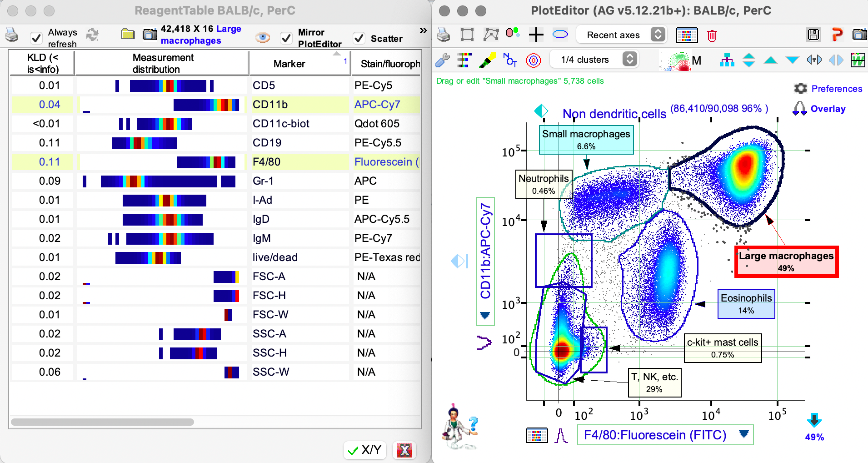Select the quadrant crosshair gate tool

point(537,34)
